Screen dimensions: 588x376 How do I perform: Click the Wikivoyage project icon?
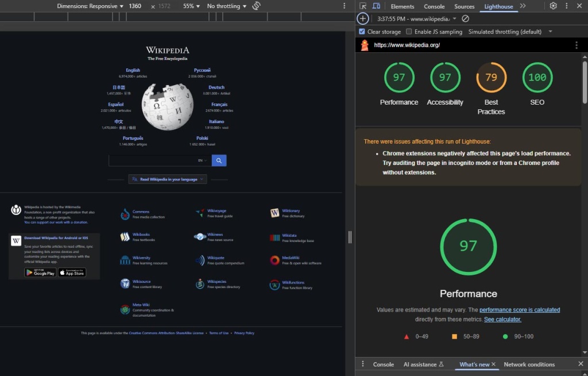click(200, 213)
